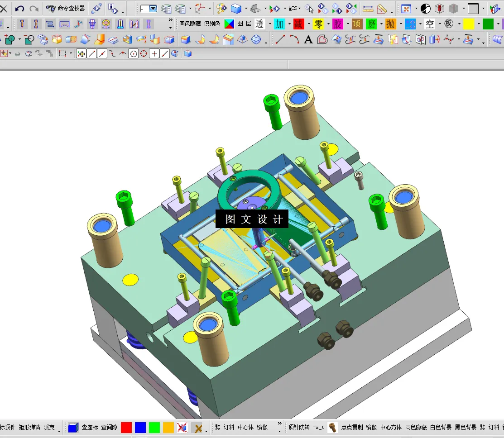The image size is (504, 438).
Task: Toggle the black-white shading style icon
Action: (x=425, y=9)
